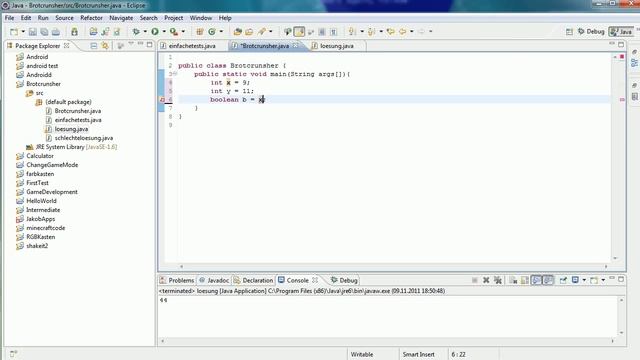Click the Display Selected Console icon
This screenshot has height=360, width=640.
[x=575, y=280]
